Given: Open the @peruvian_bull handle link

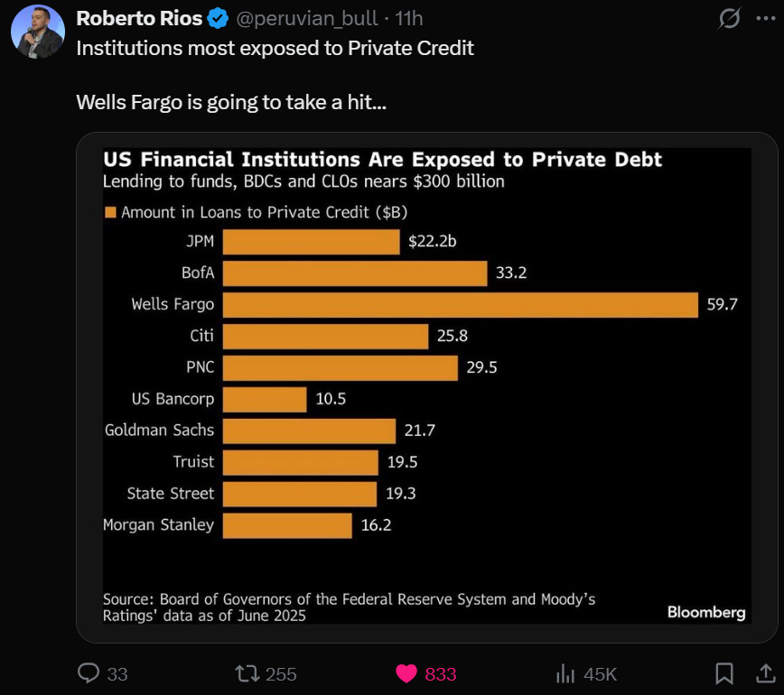Looking at the screenshot, I should [306, 18].
